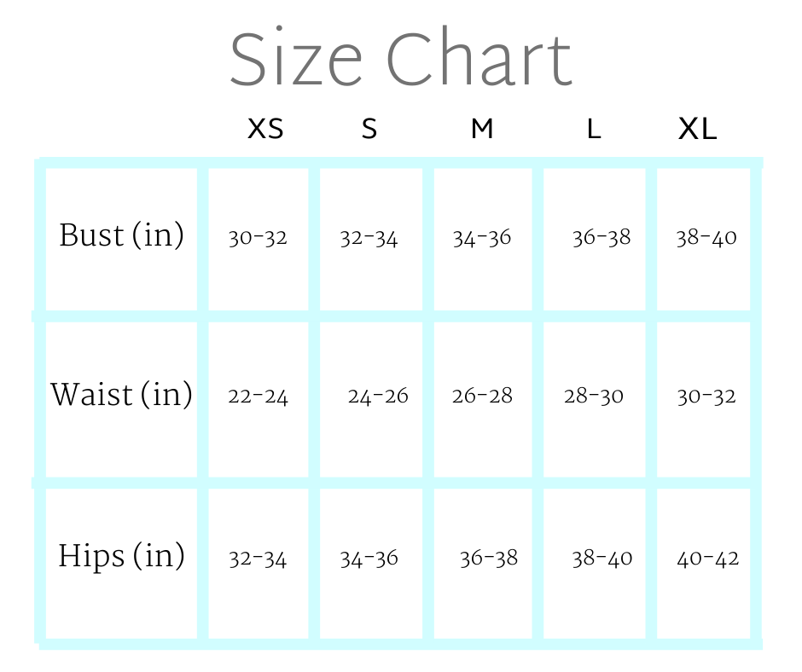The image size is (802, 672).
Task: Select the L size header
Action: [x=594, y=130]
